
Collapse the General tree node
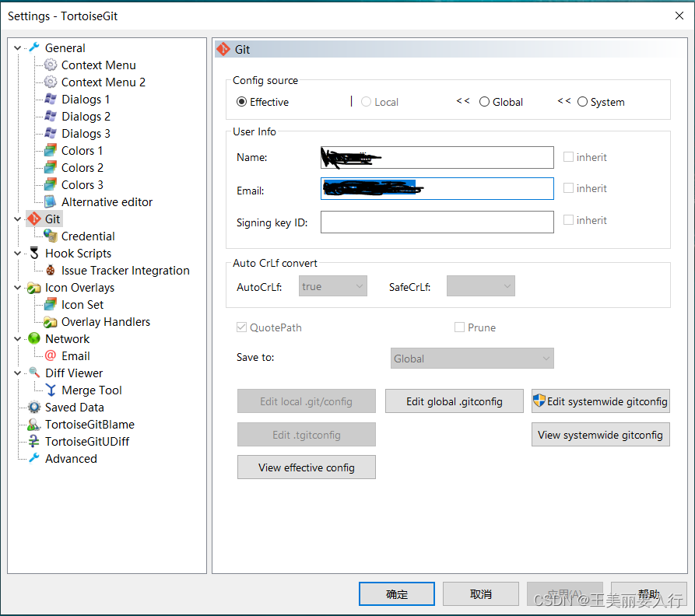coord(18,47)
